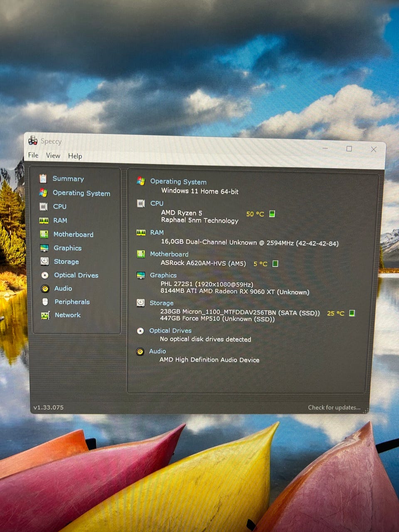Click the Optical Drives heading link in summary
Viewport: 399px width, 532px height.
170,331
